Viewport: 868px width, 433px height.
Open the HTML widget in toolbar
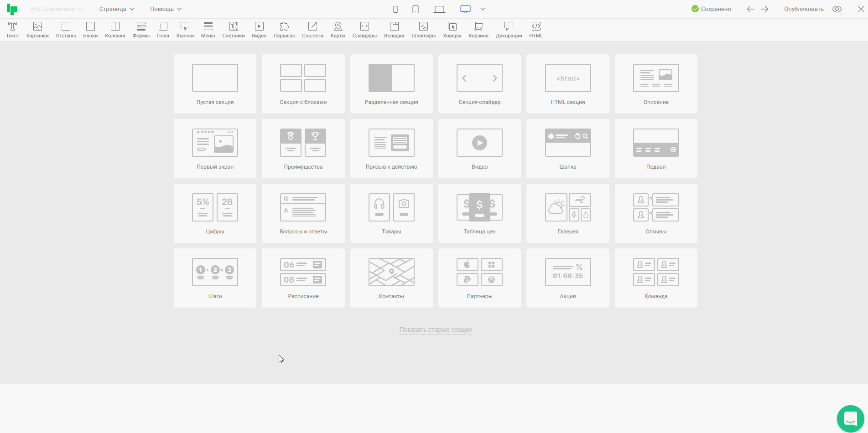(x=536, y=30)
